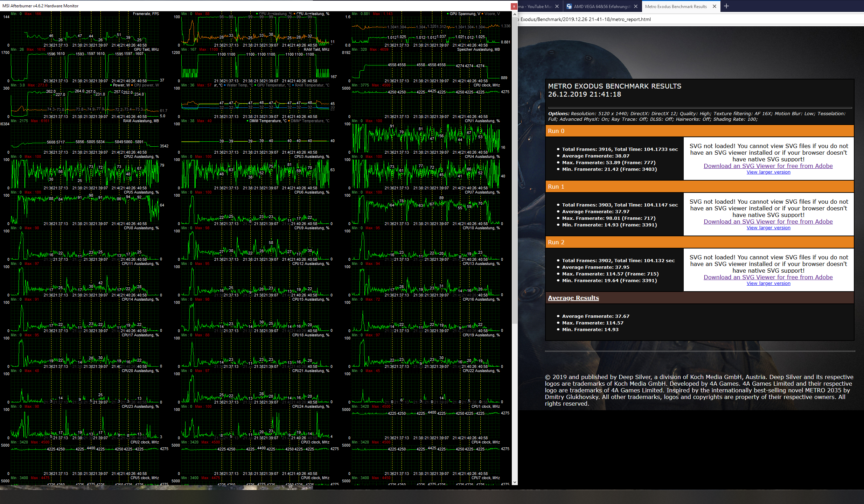This screenshot has width=864, height=504.
Task: Open Run 0 Download SVG Viewer link
Action: (768, 166)
